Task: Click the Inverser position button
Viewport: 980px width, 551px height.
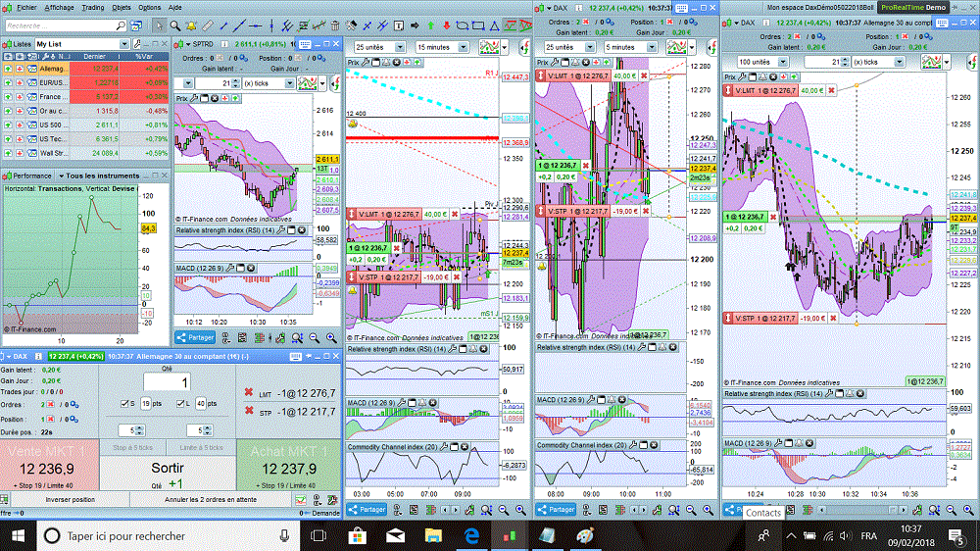Action: [x=70, y=500]
